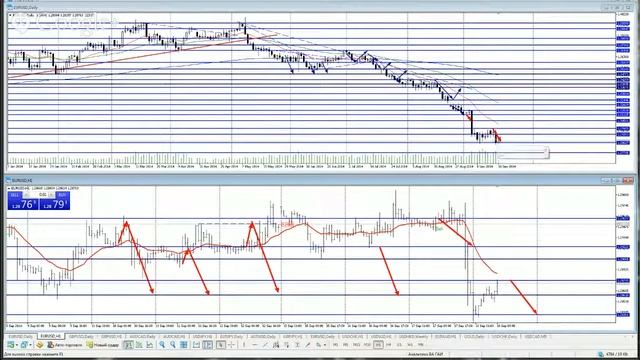
Task: Select the Equidistant Channel tool
Action: coord(276,345)
